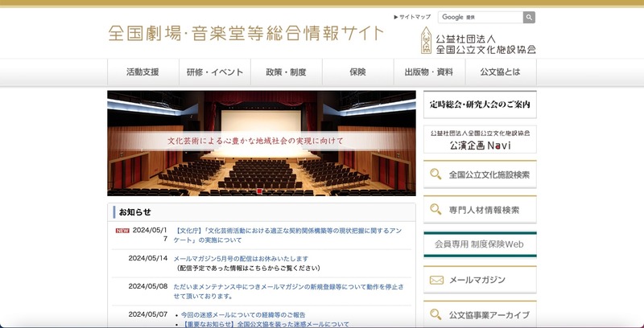
Task: Open the 活動支援 navigation menu
Action: (x=142, y=72)
